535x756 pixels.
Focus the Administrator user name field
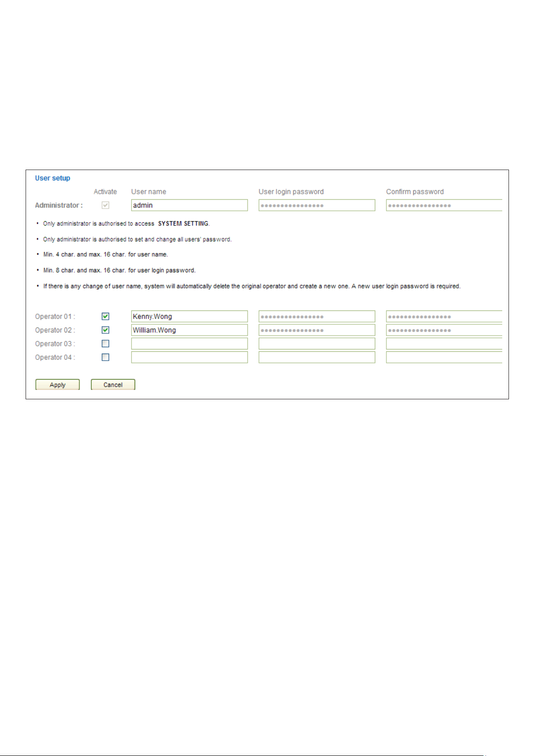(x=189, y=205)
